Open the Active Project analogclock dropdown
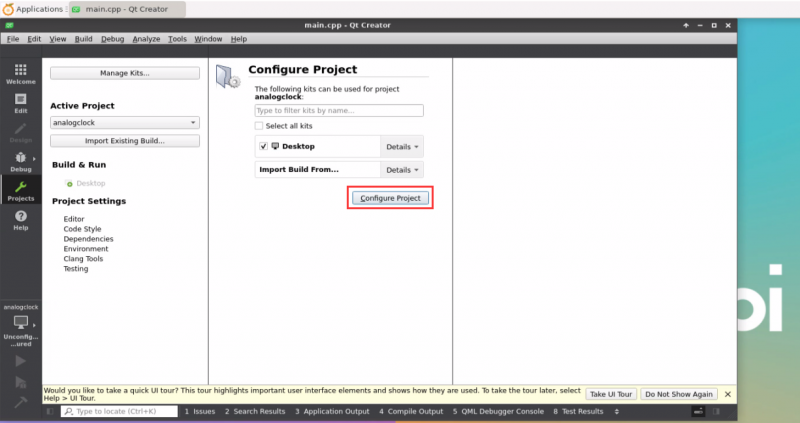Viewport: 800px width, 423px height. (x=125, y=123)
